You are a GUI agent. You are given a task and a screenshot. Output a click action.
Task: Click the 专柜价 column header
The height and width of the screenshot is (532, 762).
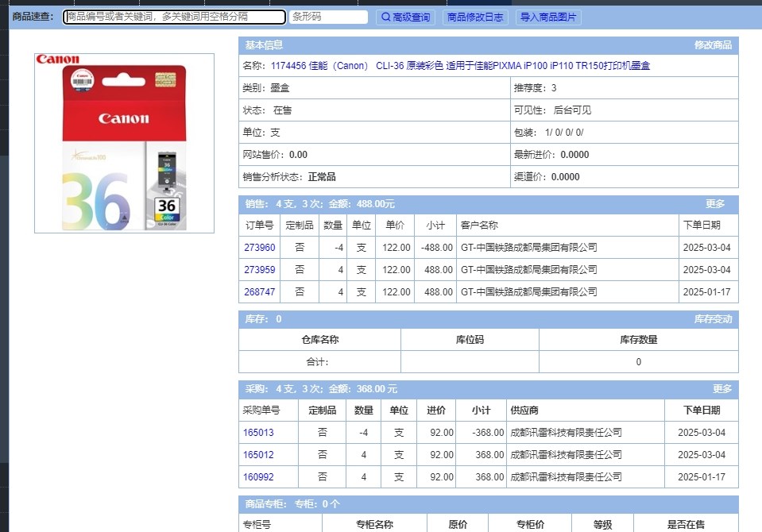tap(530, 525)
